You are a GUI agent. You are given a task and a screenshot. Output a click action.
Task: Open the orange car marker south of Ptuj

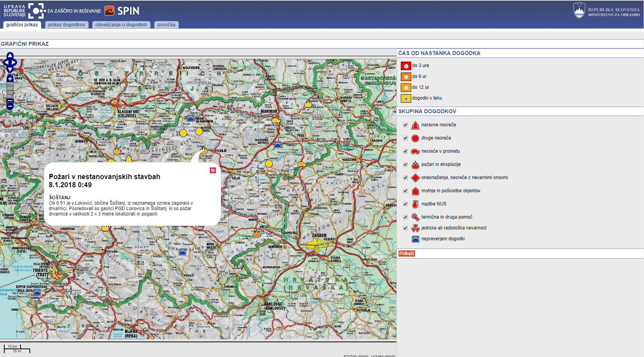tap(302, 164)
